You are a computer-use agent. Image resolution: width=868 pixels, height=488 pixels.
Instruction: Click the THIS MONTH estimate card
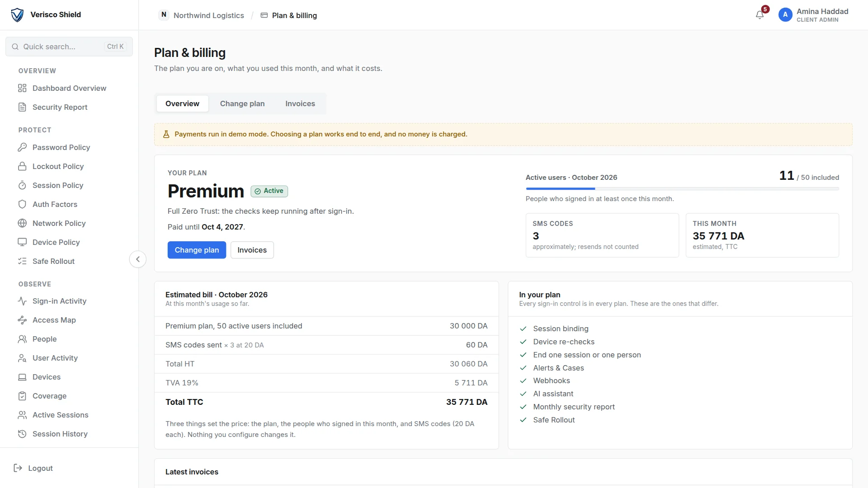762,235
